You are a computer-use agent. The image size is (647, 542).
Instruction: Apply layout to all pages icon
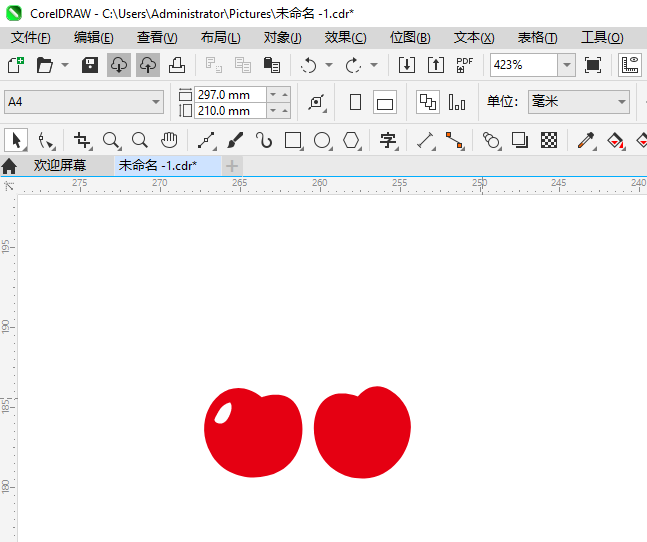428,102
